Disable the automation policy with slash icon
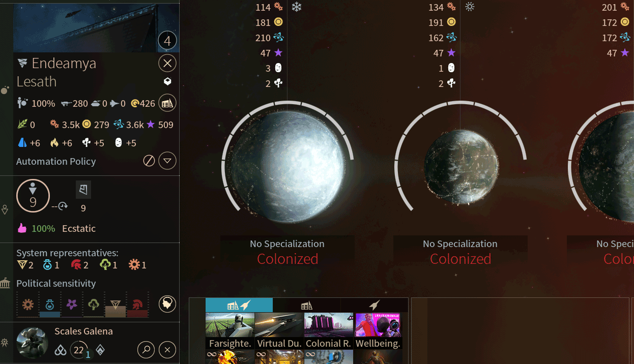This screenshot has height=364, width=634. [x=149, y=161]
